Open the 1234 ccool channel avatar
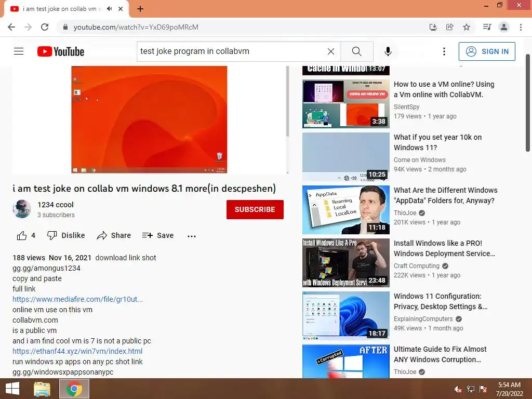 [22, 209]
